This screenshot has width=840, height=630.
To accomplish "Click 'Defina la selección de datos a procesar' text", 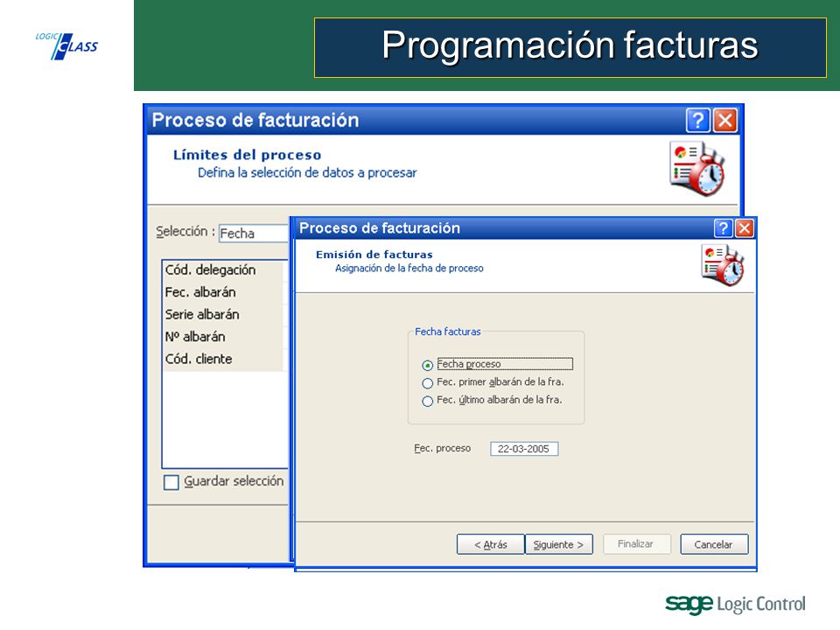I will click(307, 173).
